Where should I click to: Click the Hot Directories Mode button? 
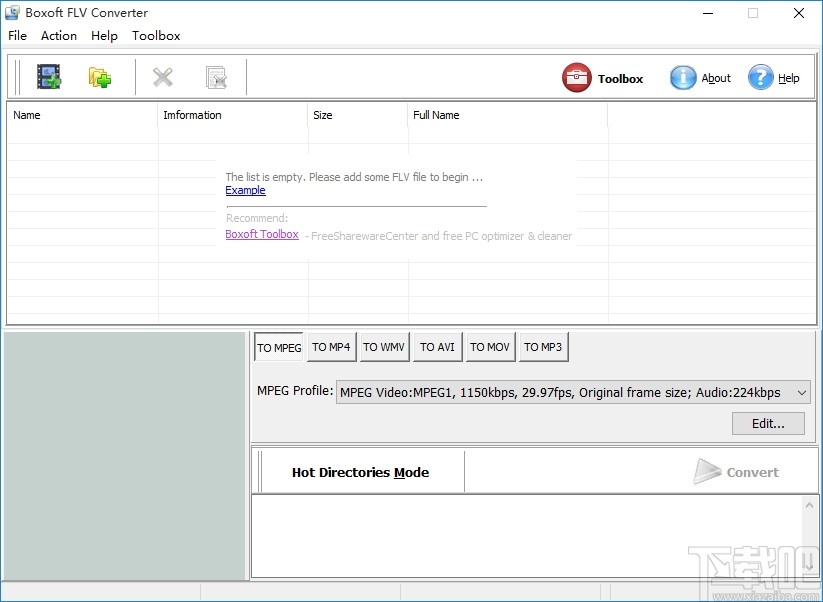360,472
